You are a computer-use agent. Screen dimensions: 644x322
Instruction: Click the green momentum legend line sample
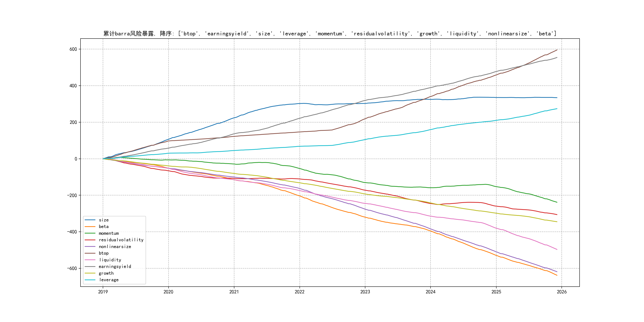point(90,233)
